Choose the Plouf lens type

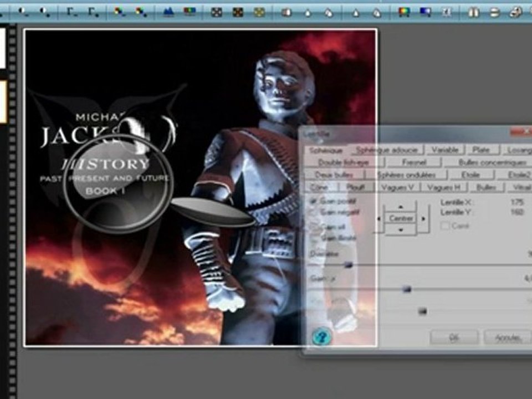355,187
